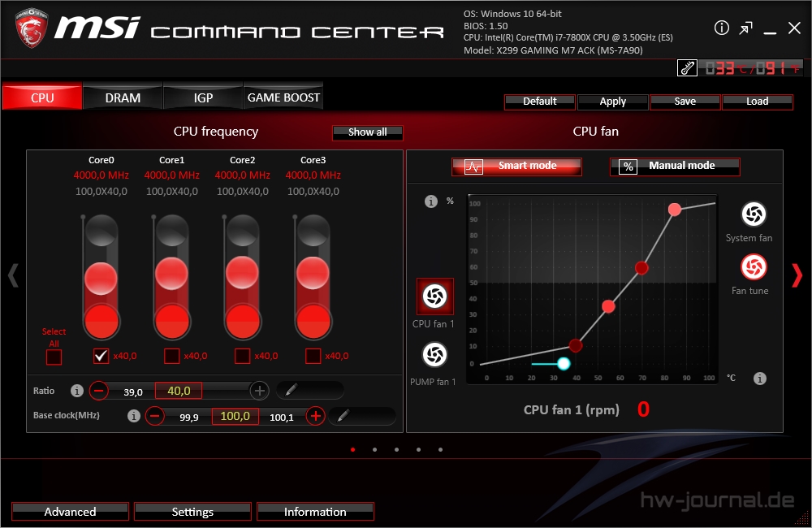Image resolution: width=812 pixels, height=528 pixels.
Task: Enable Smart mode for CPU fan
Action: (516, 167)
